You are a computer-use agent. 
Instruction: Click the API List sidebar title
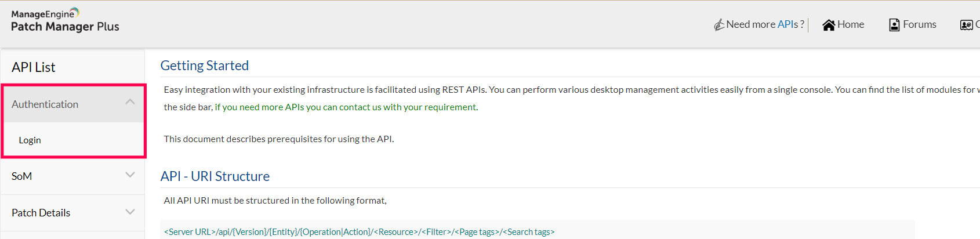pos(33,67)
